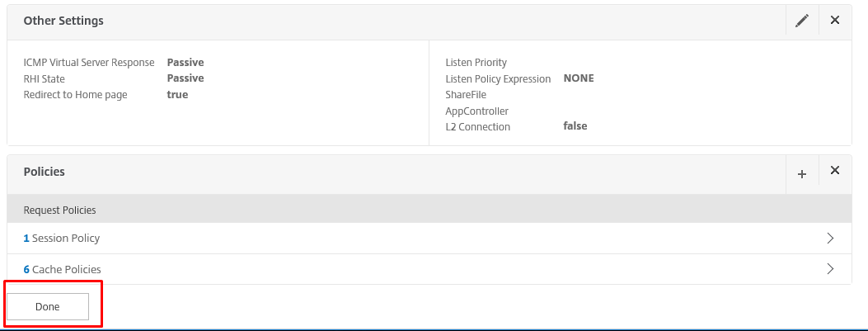Add a new policy using plus icon

801,174
